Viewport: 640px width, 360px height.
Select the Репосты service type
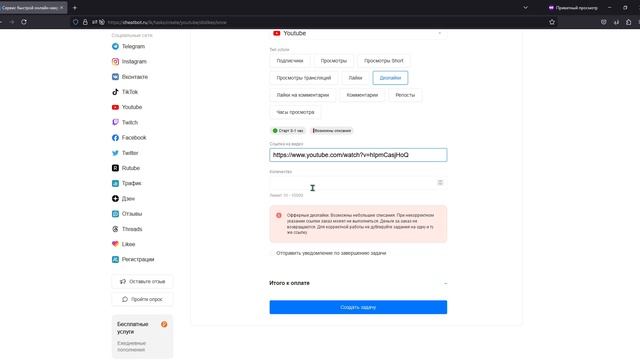[x=405, y=95]
